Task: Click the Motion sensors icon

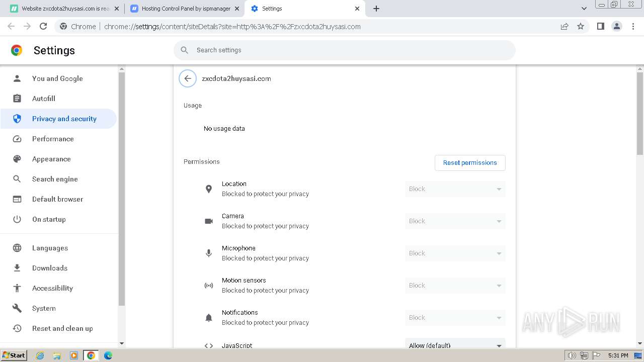Action: click(x=209, y=286)
